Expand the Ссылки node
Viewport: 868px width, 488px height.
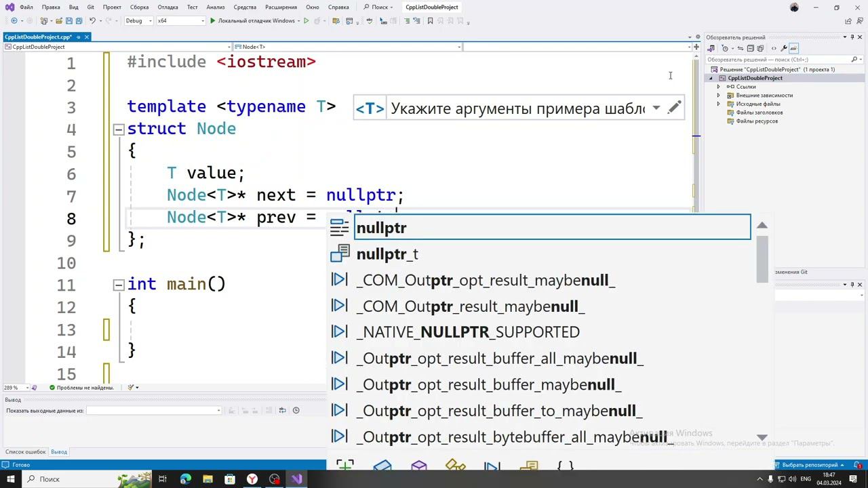pyautogui.click(x=719, y=87)
